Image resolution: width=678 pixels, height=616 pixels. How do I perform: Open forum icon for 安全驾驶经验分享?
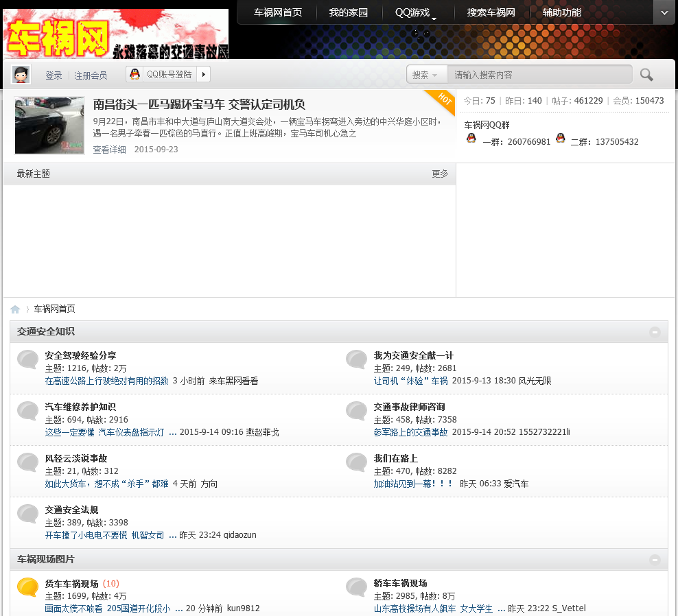[x=28, y=359]
